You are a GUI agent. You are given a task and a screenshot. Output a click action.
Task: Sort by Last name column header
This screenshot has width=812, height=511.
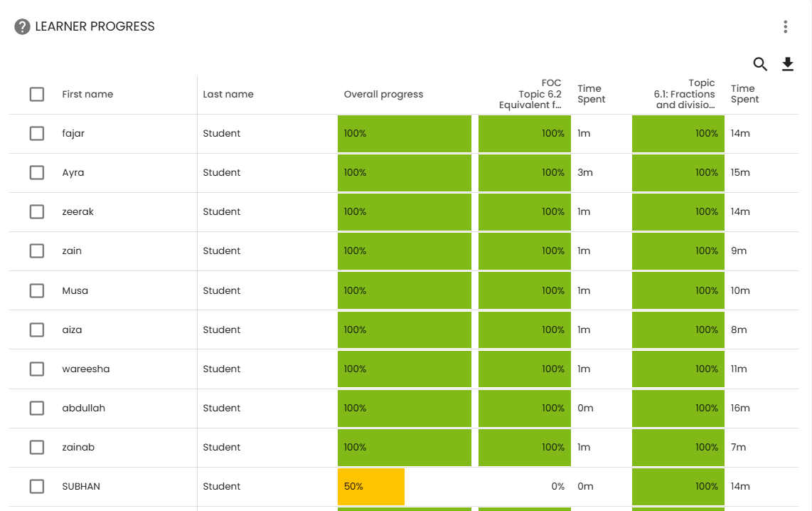tap(228, 94)
